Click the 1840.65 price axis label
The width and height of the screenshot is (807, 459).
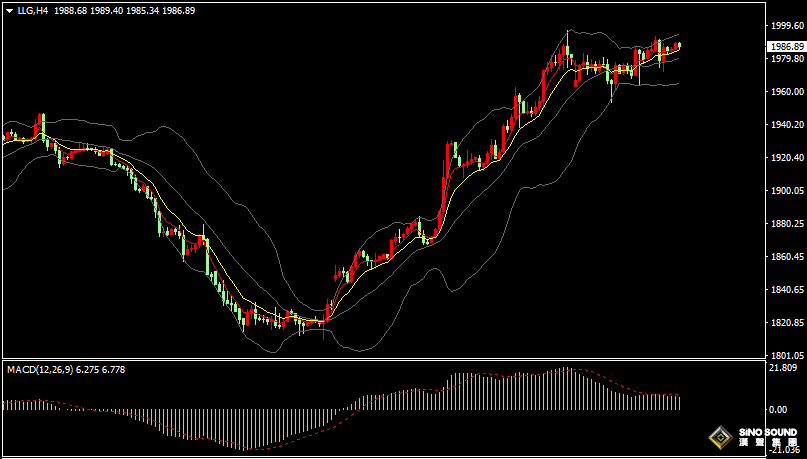point(785,289)
